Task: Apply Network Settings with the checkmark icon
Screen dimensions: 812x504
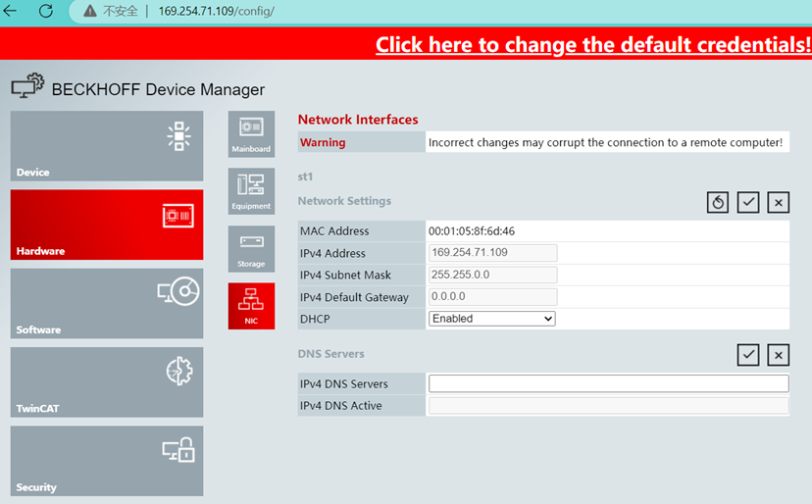Action: click(x=748, y=202)
